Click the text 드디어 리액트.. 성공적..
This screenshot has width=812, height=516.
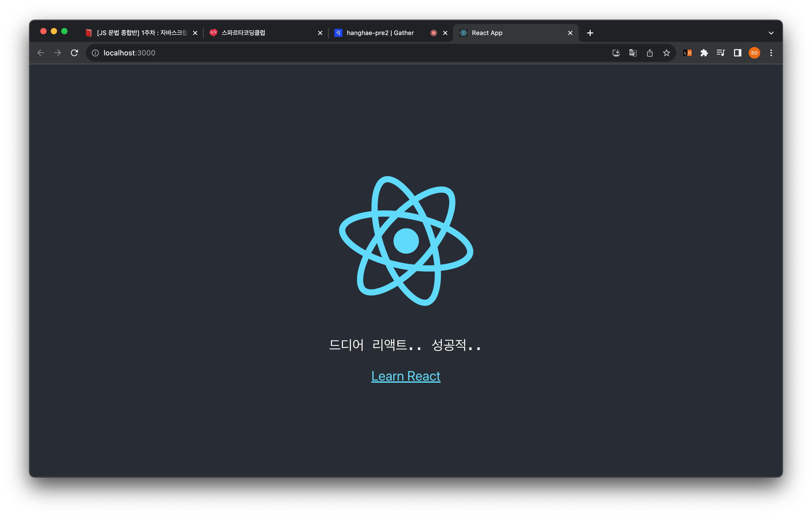pos(405,345)
